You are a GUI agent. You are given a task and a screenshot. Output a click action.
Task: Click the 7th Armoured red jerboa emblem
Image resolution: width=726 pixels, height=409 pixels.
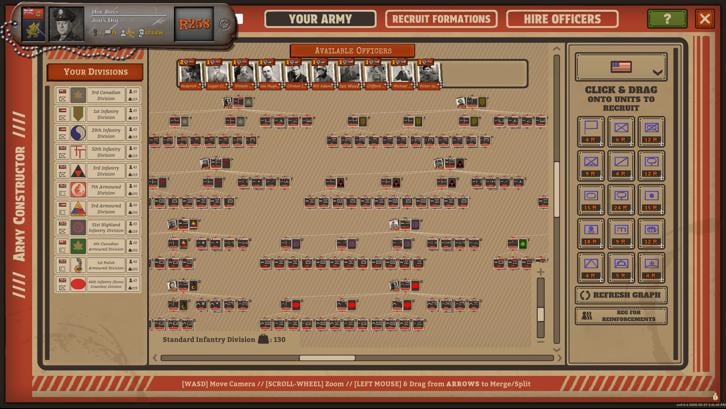pyautogui.click(x=78, y=189)
